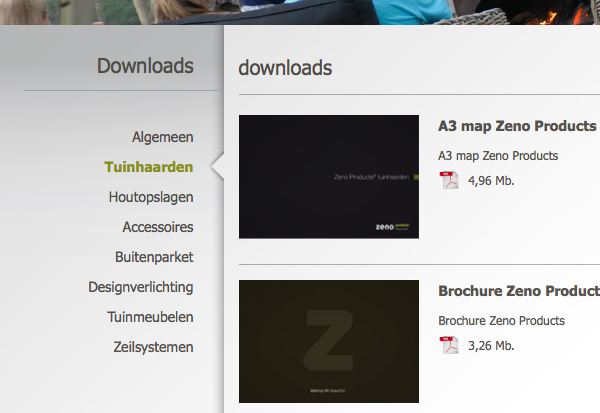
Task: Open the Algemeen downloads category
Action: click(163, 137)
